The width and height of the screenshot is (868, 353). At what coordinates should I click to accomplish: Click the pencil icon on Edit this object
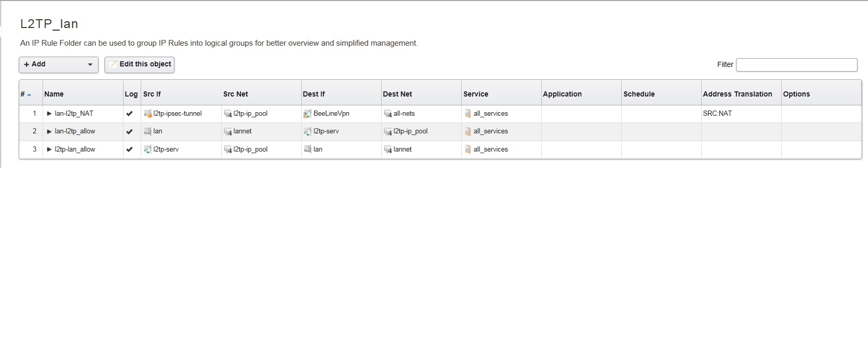pos(113,64)
